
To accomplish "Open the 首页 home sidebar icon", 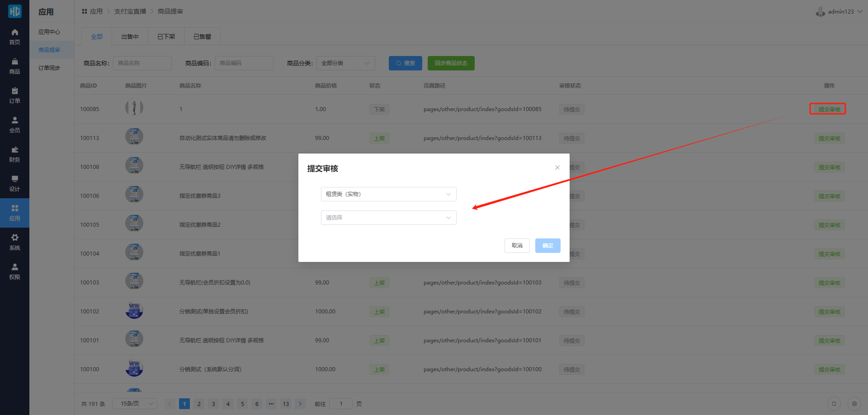I will point(14,37).
